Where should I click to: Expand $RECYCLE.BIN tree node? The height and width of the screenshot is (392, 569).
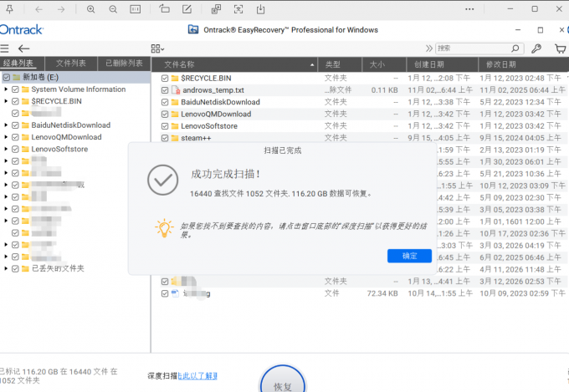tap(6, 101)
